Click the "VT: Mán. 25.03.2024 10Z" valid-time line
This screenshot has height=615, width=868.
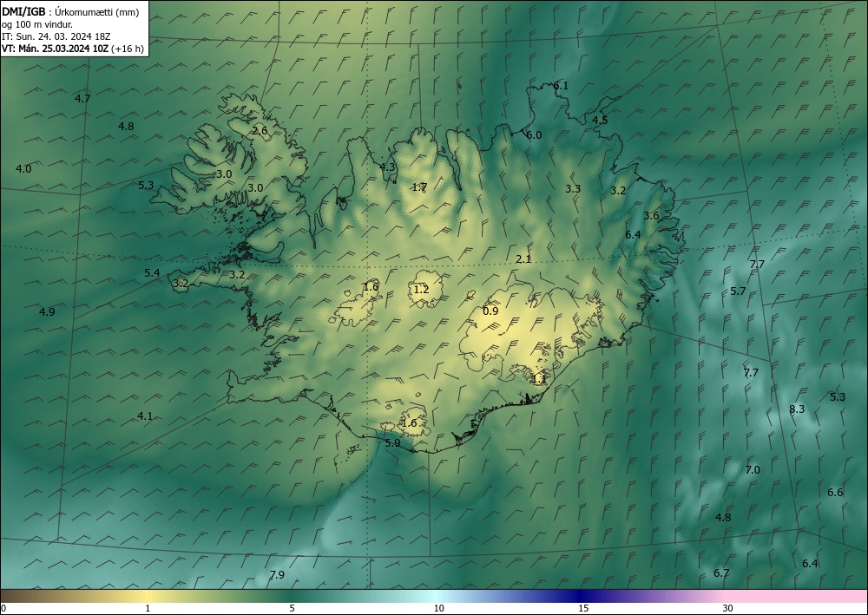tap(56, 49)
